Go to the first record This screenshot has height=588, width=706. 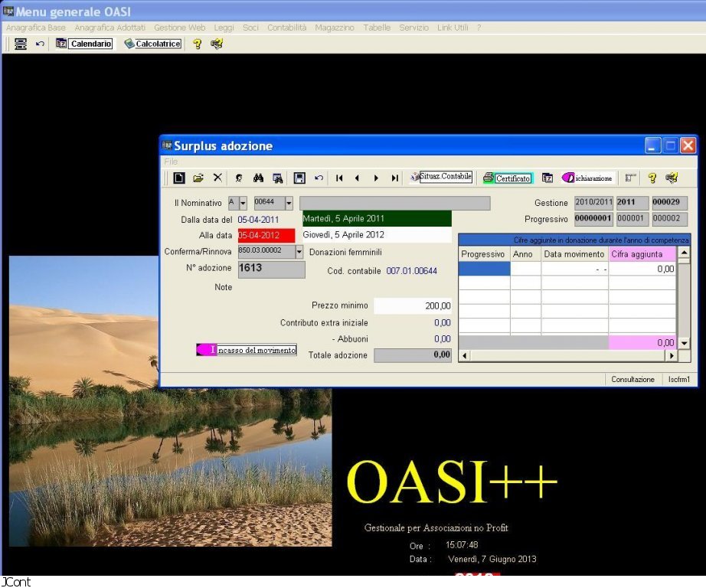(339, 178)
